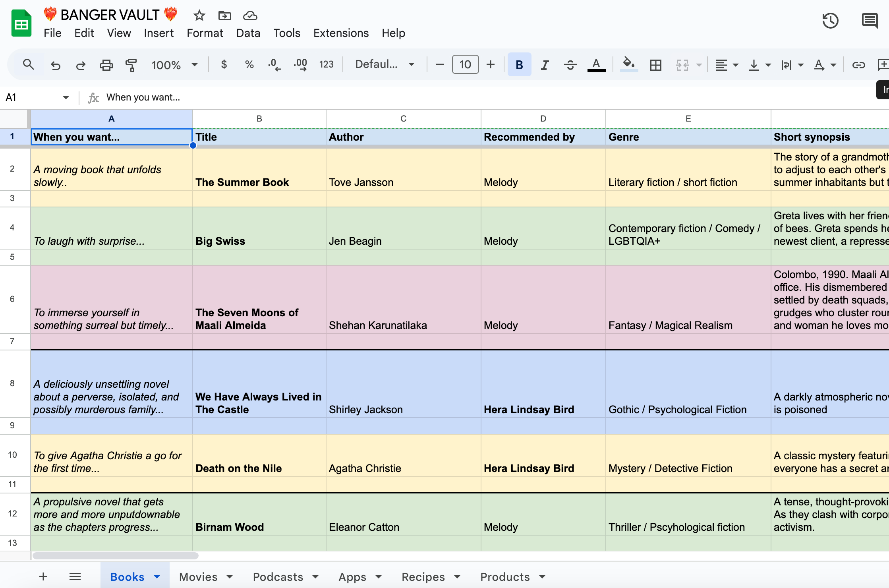Viewport: 889px width, 588px height.
Task: Toggle italic formatting
Action: (x=545, y=65)
